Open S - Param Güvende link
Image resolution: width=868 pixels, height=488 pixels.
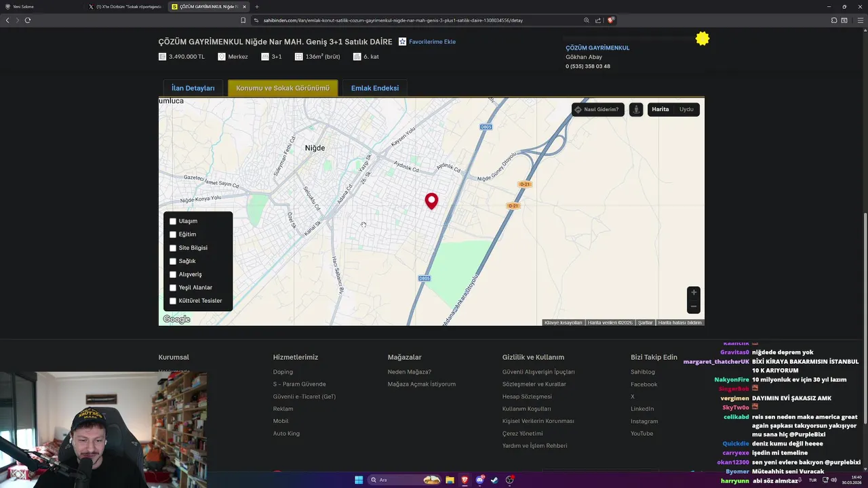pyautogui.click(x=299, y=384)
